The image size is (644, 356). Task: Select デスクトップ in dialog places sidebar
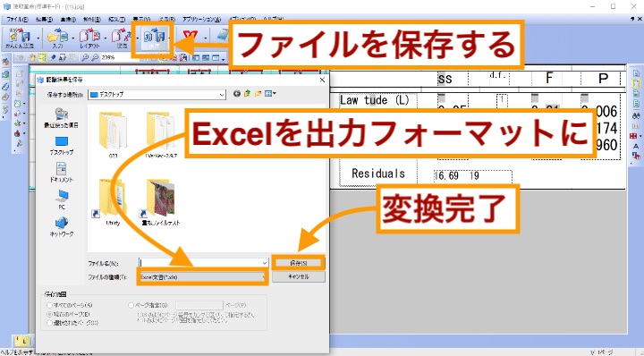click(x=61, y=146)
